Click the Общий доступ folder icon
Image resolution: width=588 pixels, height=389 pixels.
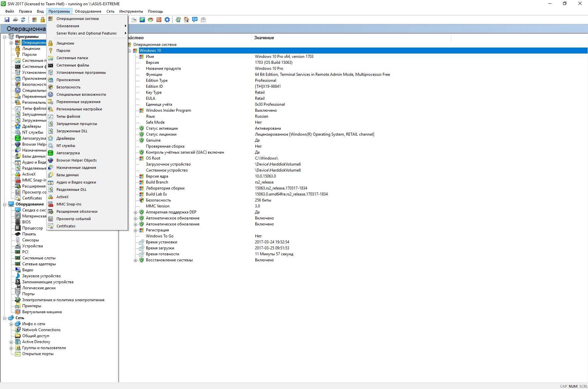(x=18, y=336)
